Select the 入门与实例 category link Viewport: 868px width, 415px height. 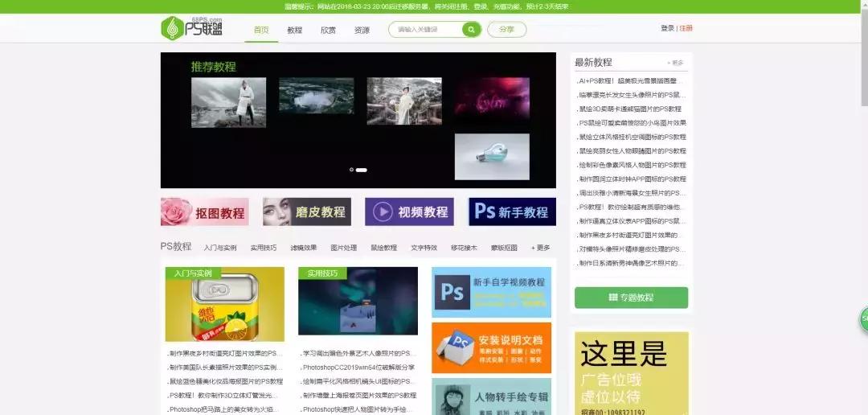tap(219, 248)
